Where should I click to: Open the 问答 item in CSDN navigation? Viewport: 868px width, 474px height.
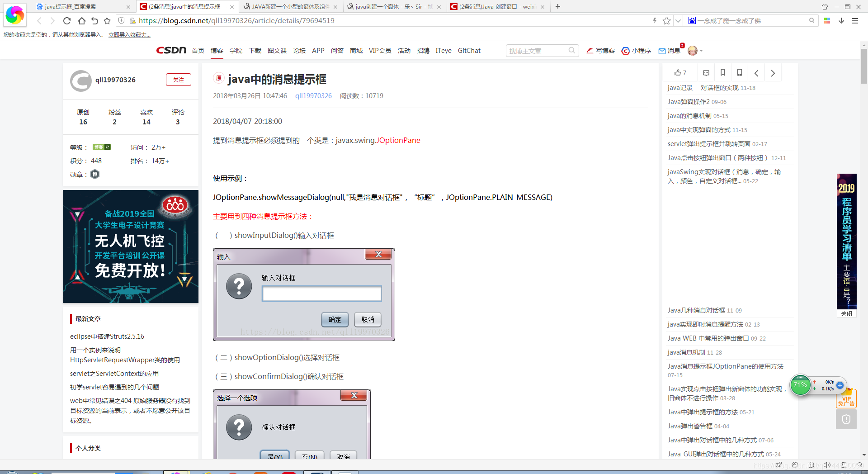[337, 50]
